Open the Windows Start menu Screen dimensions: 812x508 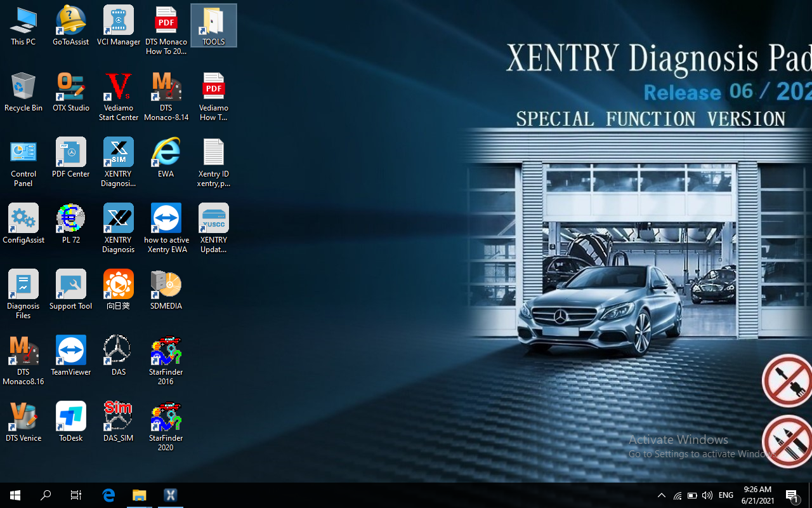pyautogui.click(x=15, y=495)
